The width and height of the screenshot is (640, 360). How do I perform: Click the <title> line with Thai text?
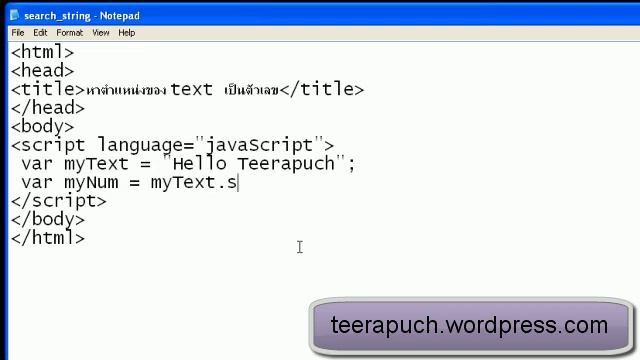187,89
